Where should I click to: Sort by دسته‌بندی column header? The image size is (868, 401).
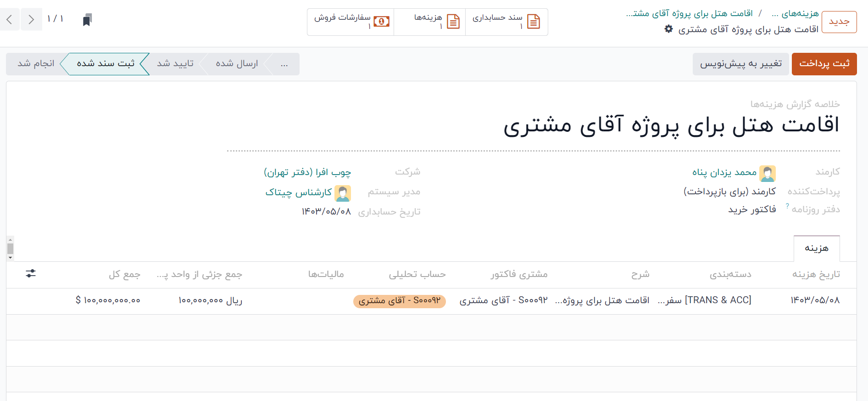[730, 275]
